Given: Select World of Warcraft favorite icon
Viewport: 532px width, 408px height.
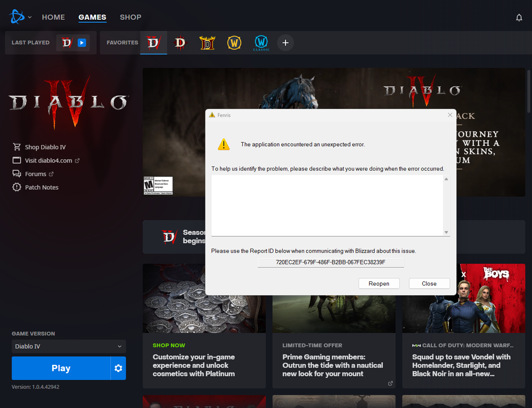Looking at the screenshot, I should [x=234, y=43].
